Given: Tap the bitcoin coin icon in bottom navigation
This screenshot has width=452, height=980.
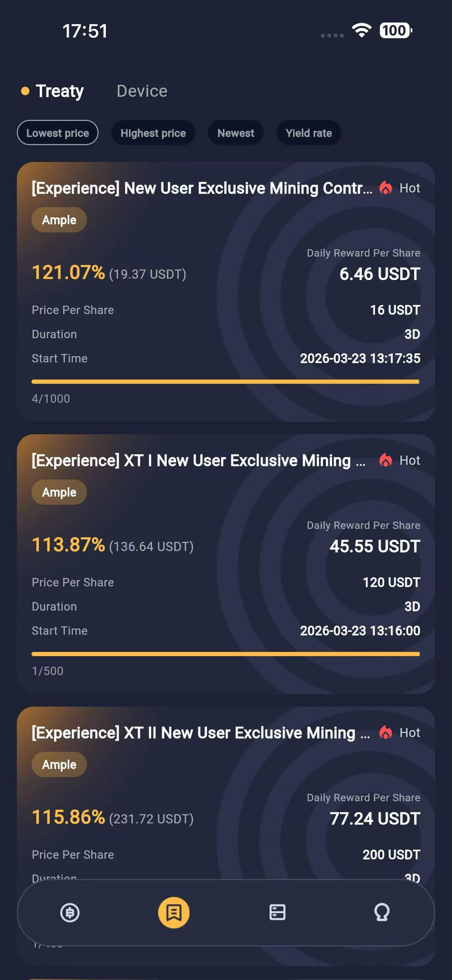Looking at the screenshot, I should point(70,912).
